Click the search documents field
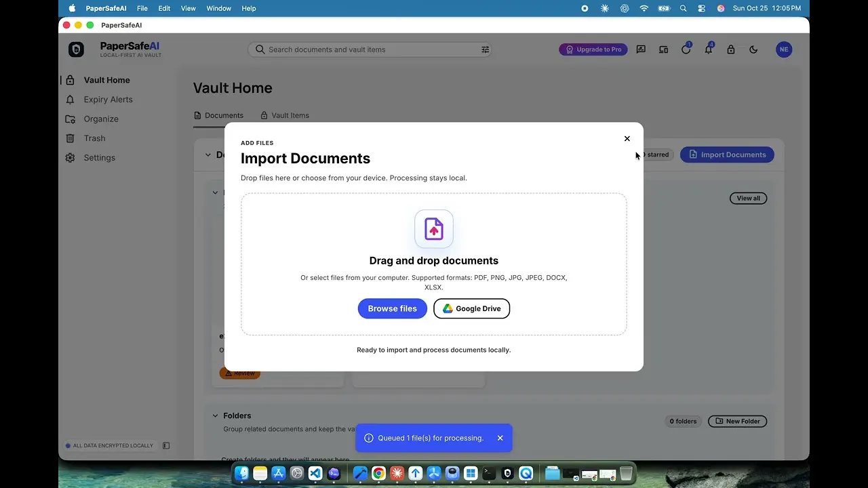Viewport: 868px width, 488px height. tap(370, 49)
